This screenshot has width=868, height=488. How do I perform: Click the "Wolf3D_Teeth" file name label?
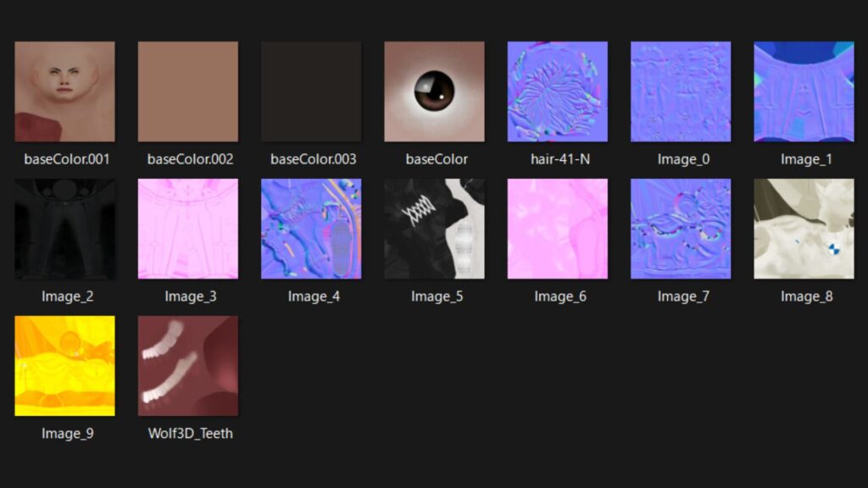pyautogui.click(x=190, y=434)
